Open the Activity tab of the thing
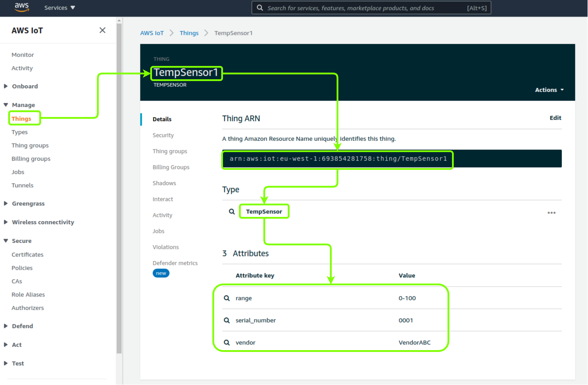 point(162,215)
